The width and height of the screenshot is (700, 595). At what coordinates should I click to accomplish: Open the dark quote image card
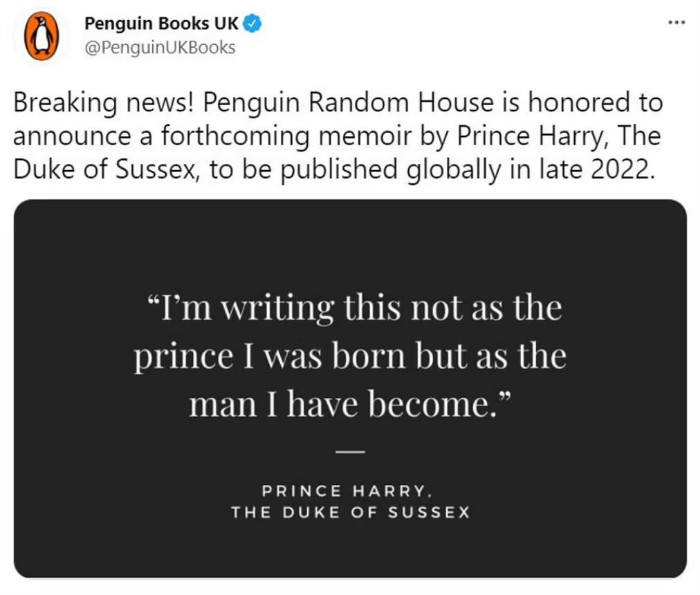coord(350,388)
